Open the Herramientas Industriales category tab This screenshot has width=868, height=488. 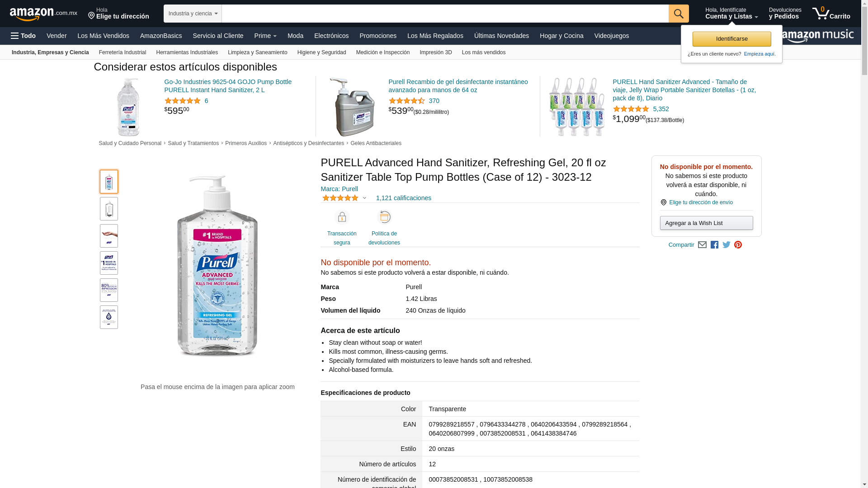[187, 52]
